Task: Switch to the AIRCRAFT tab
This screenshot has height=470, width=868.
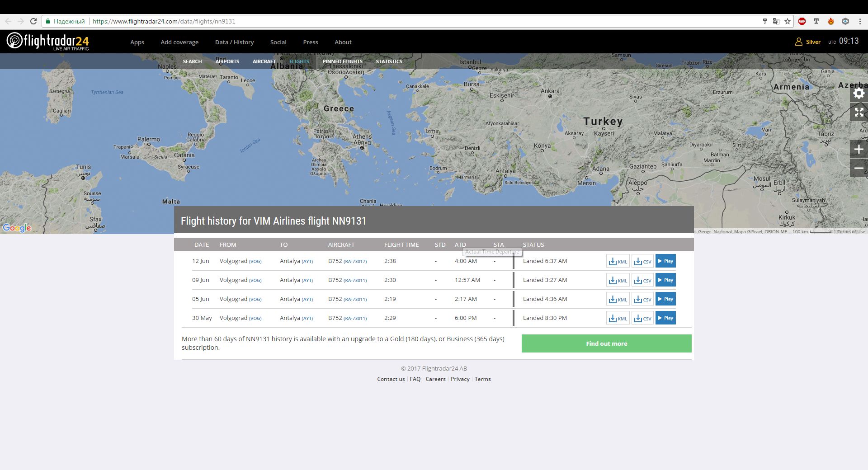Action: click(264, 61)
